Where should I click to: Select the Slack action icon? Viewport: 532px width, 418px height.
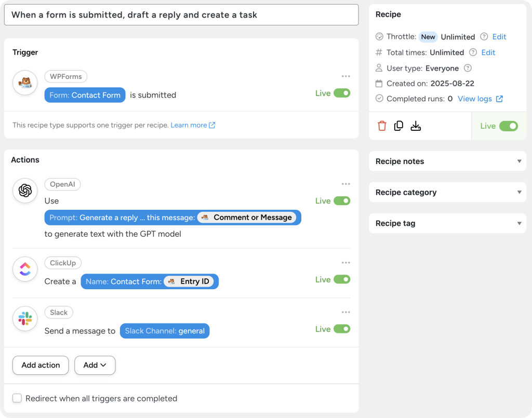25,318
